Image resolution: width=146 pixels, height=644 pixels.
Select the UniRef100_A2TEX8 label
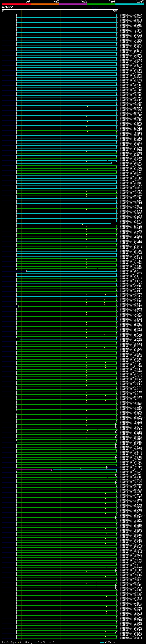pyautogui.click(x=131, y=522)
